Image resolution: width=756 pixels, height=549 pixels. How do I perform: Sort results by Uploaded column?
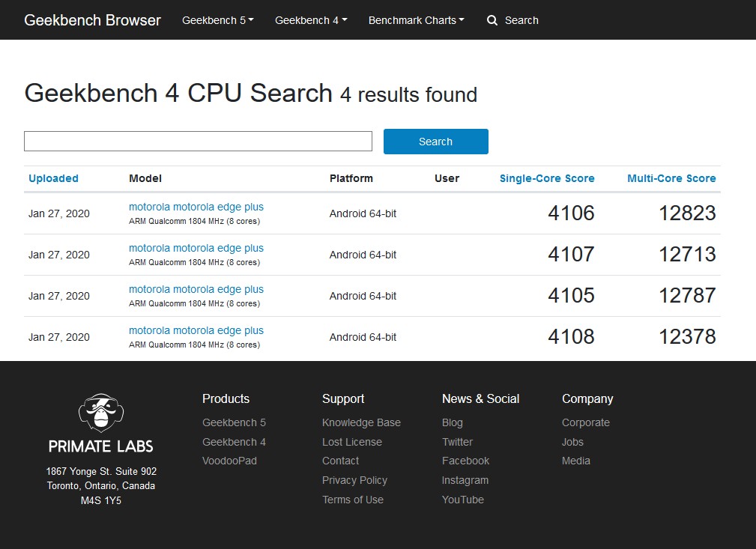pyautogui.click(x=53, y=178)
